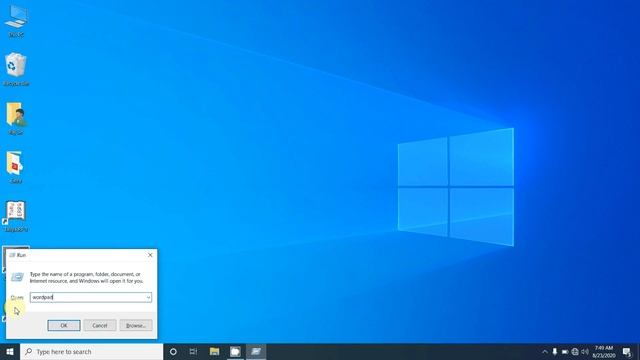The image size is (640, 360).
Task: Click the Cortana circle icon in taskbar
Action: point(173,351)
